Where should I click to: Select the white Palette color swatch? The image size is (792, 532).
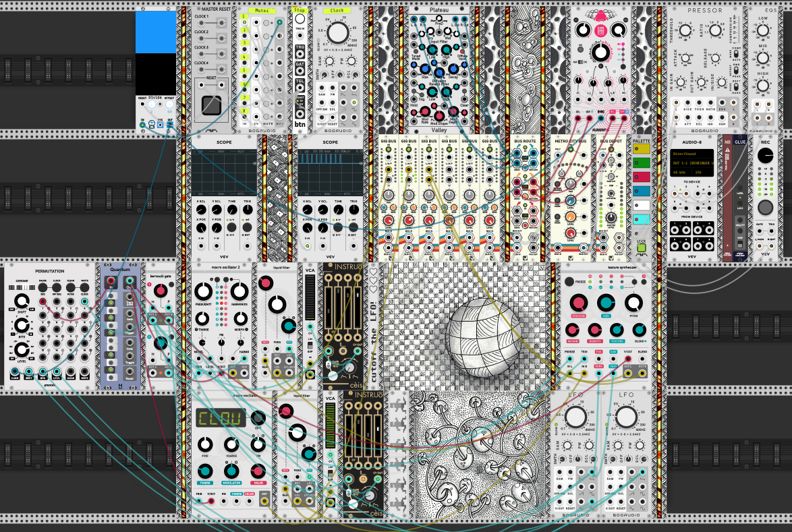(641, 206)
